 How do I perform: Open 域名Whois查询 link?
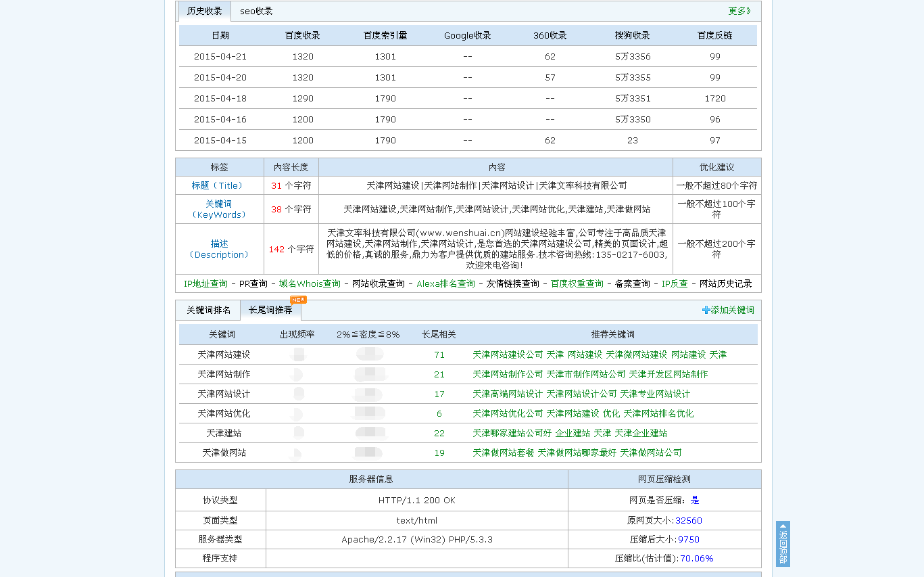310,283
